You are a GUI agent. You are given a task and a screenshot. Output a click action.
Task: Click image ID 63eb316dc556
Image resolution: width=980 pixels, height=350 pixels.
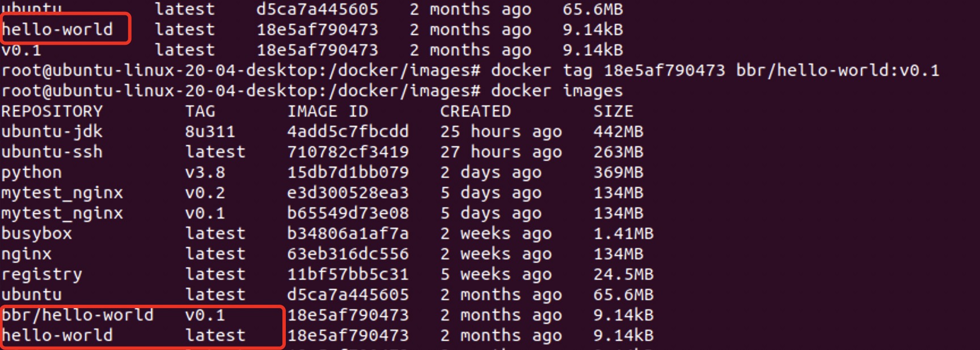(x=348, y=254)
